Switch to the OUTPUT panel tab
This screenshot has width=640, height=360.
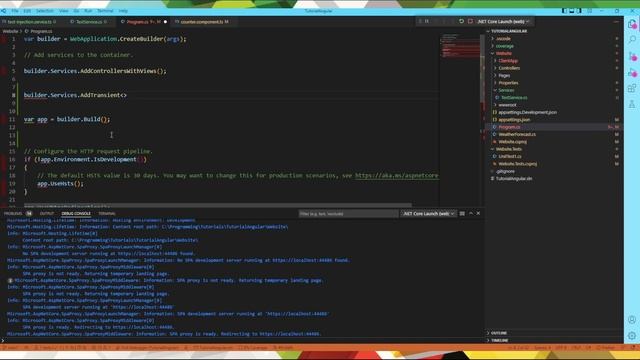pyautogui.click(x=47, y=213)
